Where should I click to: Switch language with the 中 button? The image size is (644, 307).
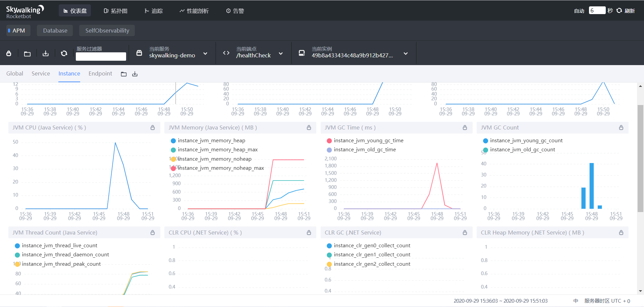coord(576,301)
